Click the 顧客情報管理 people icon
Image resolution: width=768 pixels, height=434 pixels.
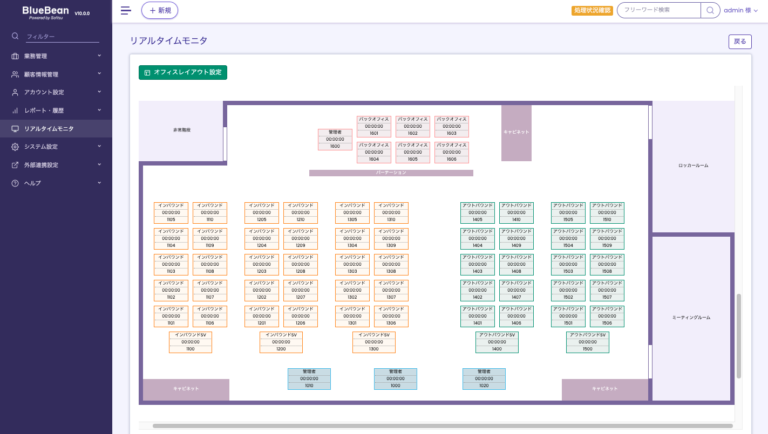(x=15, y=74)
